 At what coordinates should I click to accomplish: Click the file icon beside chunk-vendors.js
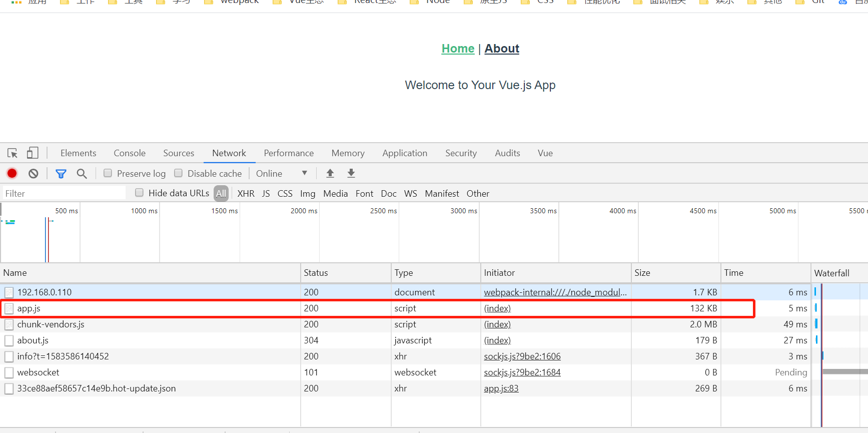click(x=9, y=325)
